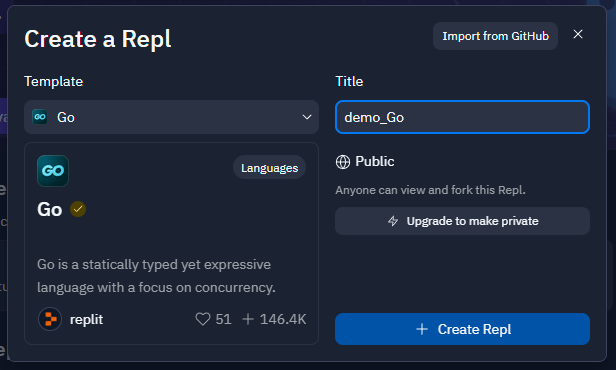616x370 pixels.
Task: Click the 51 likes count
Action: point(224,319)
